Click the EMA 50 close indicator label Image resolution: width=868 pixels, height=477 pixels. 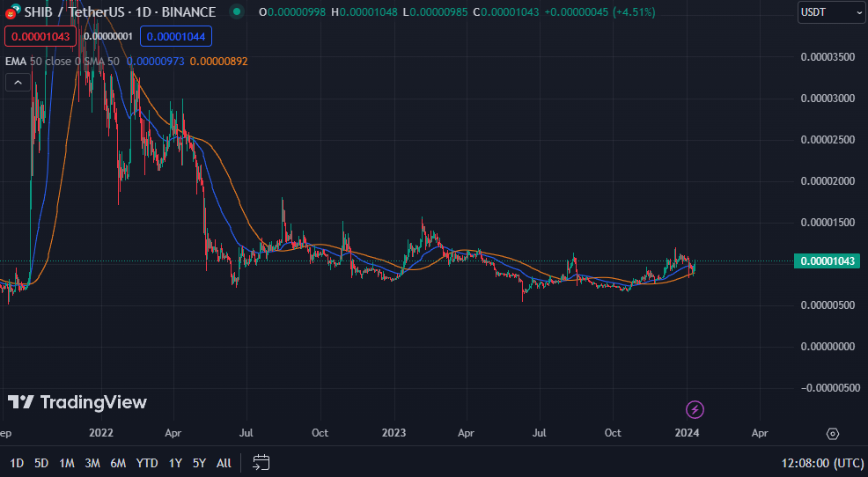(x=43, y=62)
